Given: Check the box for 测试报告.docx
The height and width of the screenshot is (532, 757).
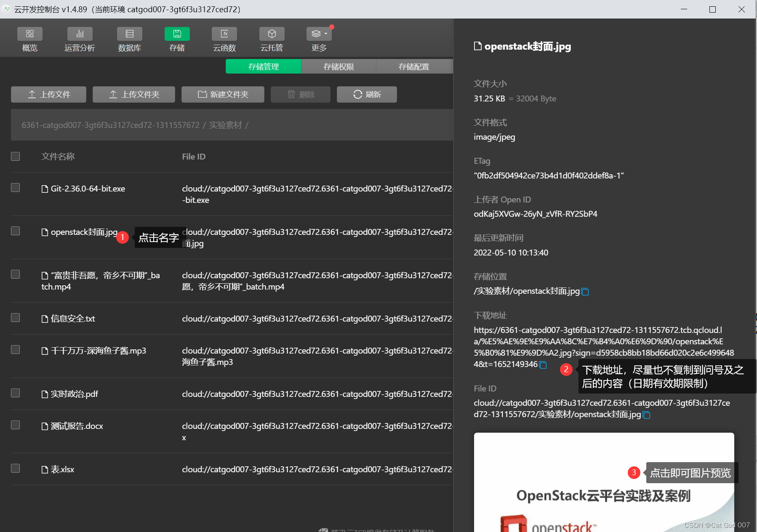Looking at the screenshot, I should pos(16,425).
